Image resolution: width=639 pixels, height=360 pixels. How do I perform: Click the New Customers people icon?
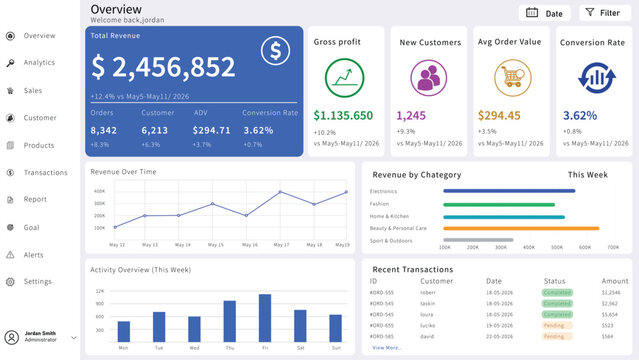click(x=428, y=77)
